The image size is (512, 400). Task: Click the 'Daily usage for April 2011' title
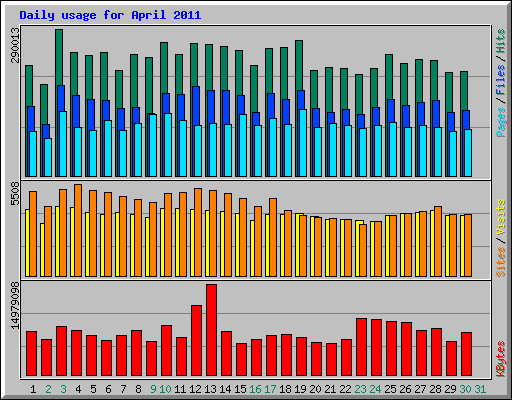coord(110,15)
